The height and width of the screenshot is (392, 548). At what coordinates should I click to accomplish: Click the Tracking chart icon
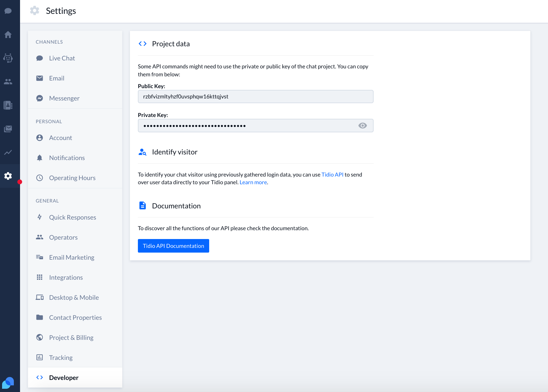click(x=39, y=358)
